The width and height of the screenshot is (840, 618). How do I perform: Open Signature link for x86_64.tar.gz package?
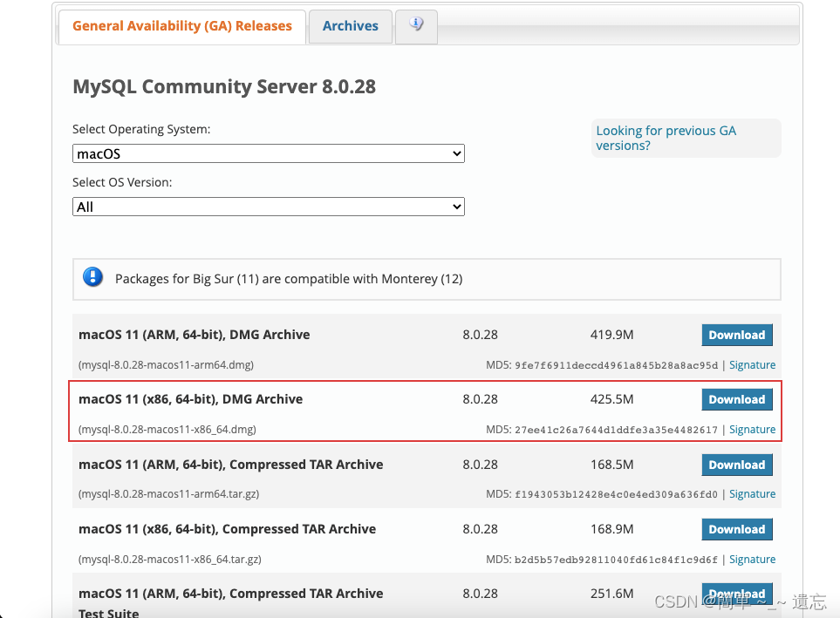pos(752,559)
